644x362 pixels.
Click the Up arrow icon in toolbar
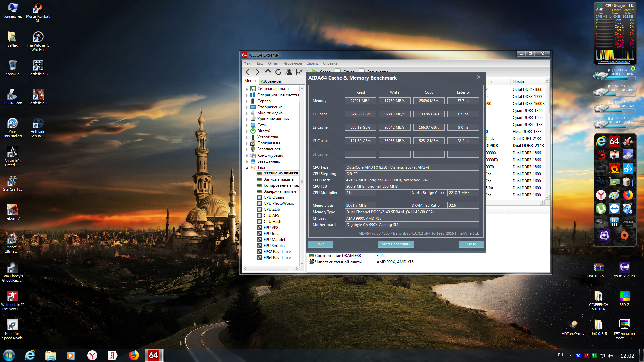click(x=268, y=71)
